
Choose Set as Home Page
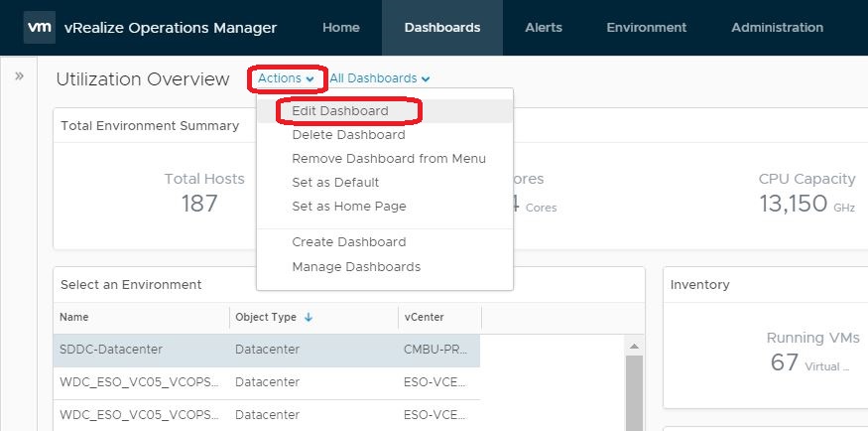(x=348, y=207)
